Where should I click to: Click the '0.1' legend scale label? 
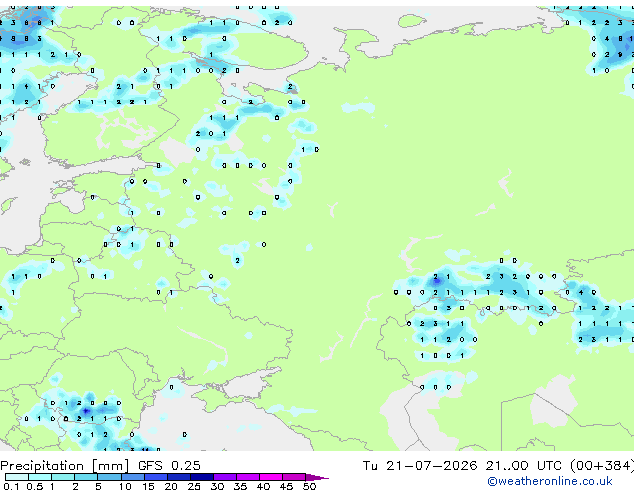tap(11, 486)
